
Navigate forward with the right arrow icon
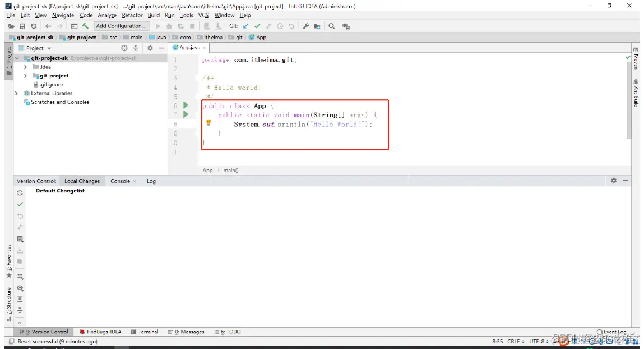click(x=59, y=26)
